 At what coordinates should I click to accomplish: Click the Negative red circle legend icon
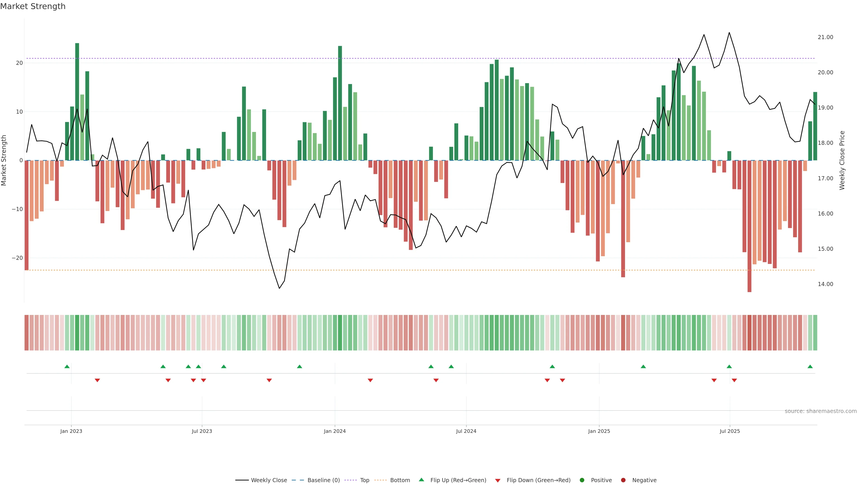(x=623, y=480)
